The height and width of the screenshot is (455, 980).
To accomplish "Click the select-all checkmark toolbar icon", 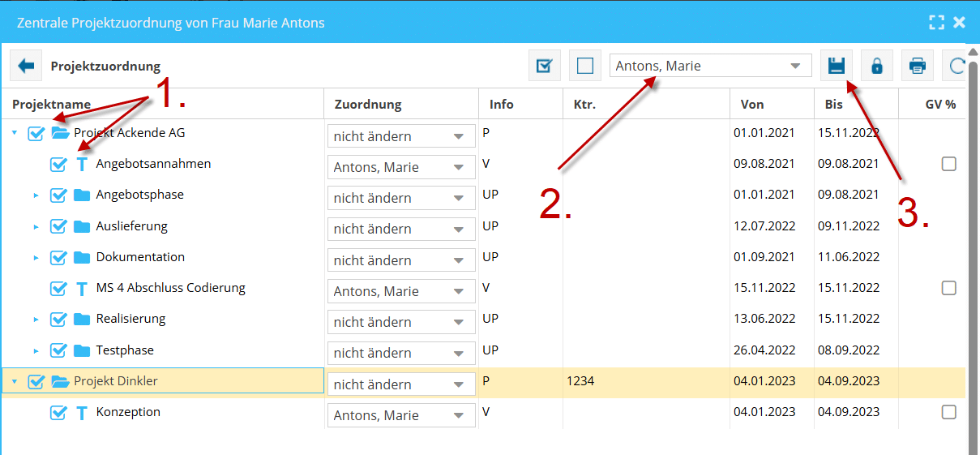I will [545, 67].
